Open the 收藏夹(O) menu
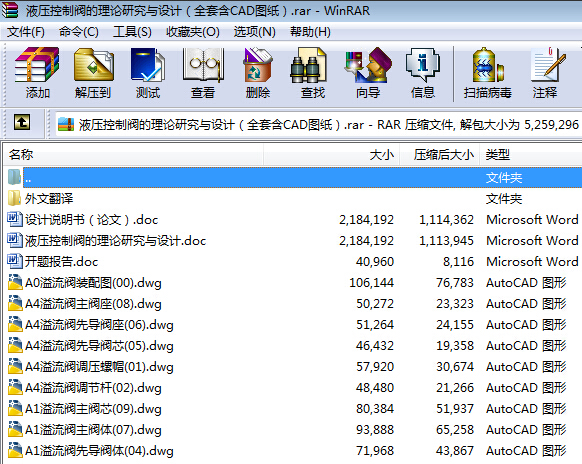This screenshot has height=464, width=582. [193, 32]
